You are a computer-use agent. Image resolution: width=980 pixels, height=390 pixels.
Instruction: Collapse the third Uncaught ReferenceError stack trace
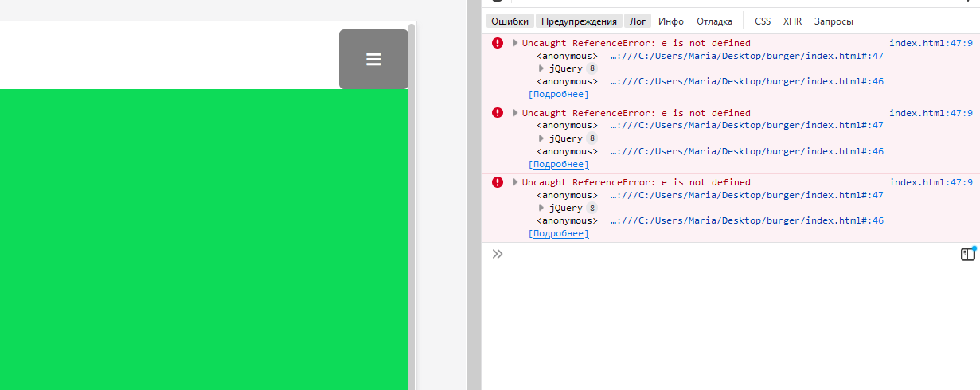click(515, 182)
